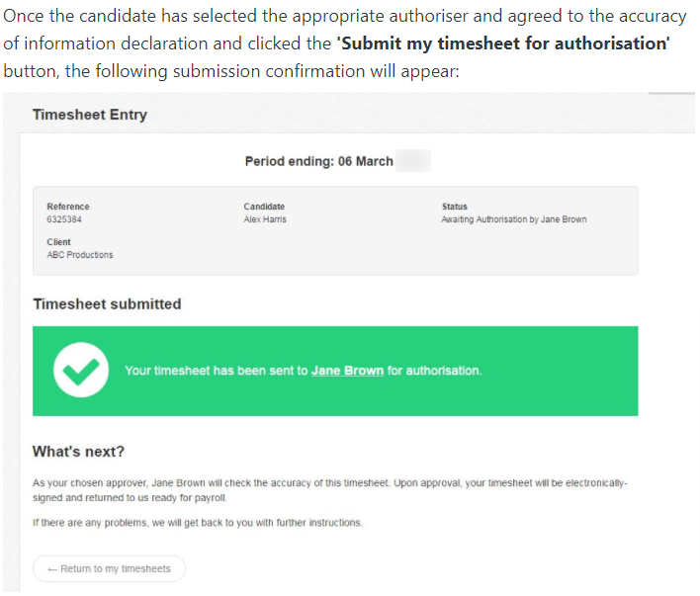Click the What's next? heading

[x=78, y=452]
